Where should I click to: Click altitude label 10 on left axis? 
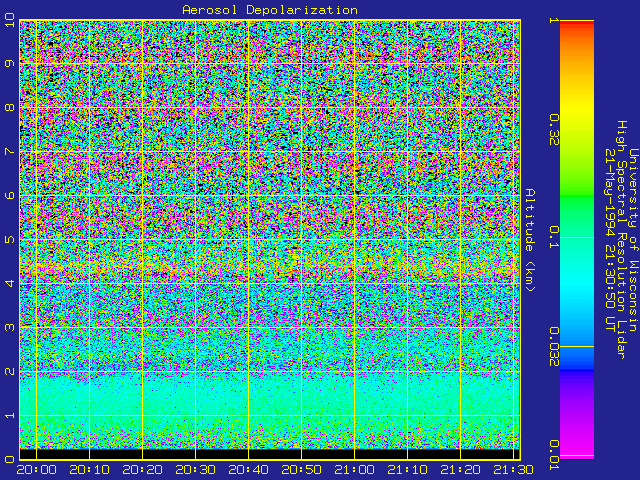[x=9, y=20]
